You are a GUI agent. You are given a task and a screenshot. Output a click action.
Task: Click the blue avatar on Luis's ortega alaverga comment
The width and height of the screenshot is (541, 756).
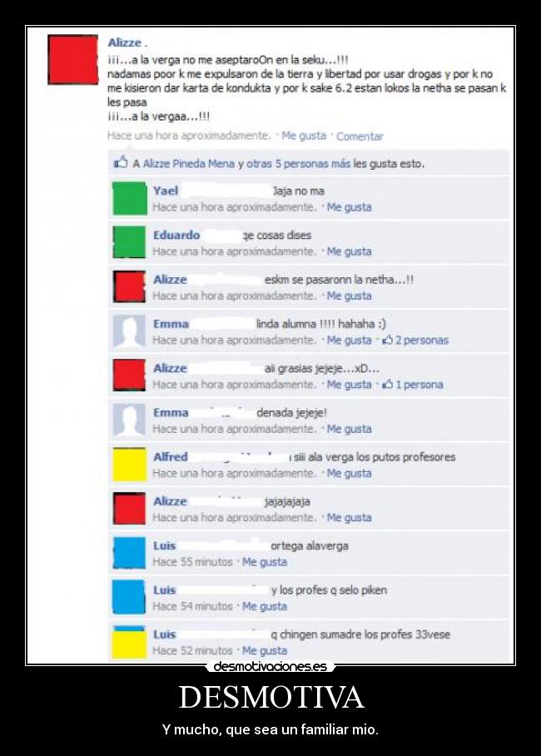(129, 553)
